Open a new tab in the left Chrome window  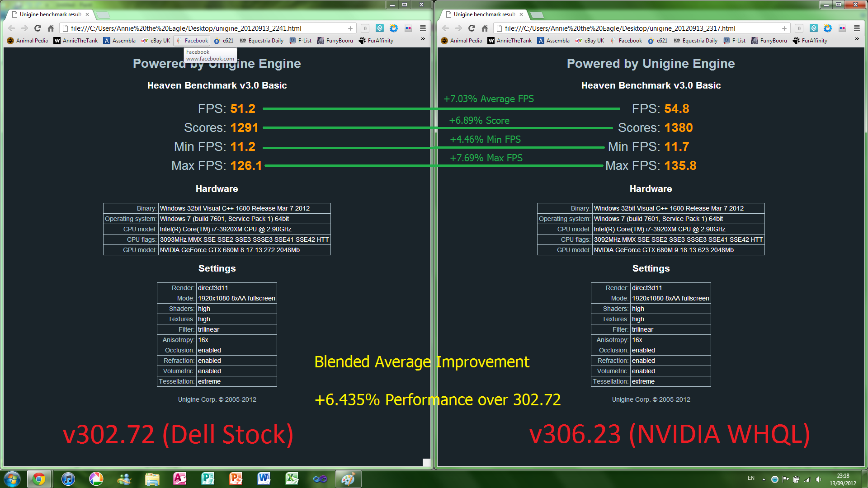tap(103, 15)
